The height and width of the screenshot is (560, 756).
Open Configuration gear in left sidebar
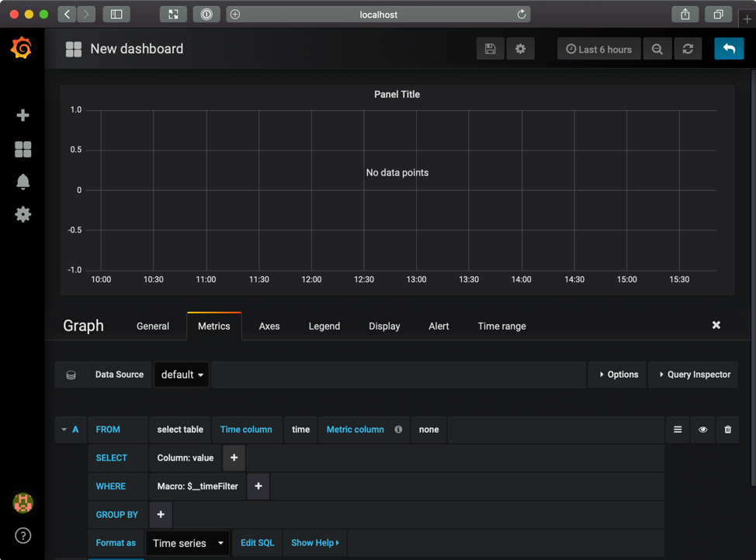tap(23, 214)
